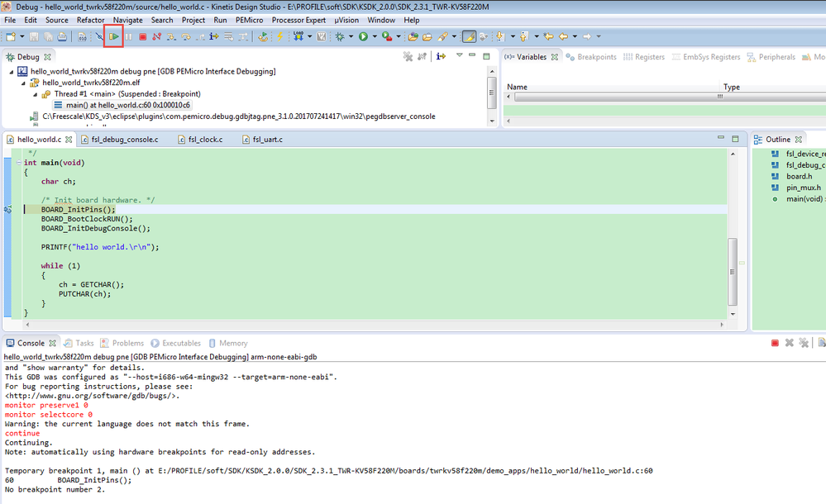Image resolution: width=826 pixels, height=504 pixels.
Task: Switch to the Peripherals tab
Action: click(x=771, y=57)
